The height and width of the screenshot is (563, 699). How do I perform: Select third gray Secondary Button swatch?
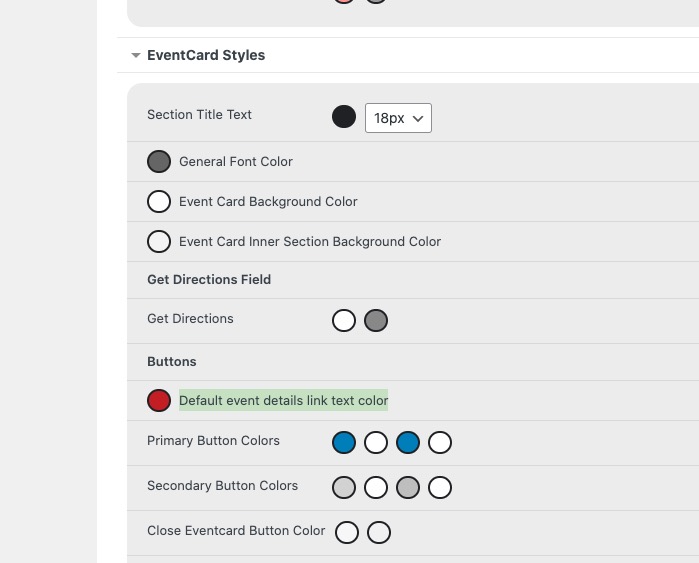(408, 487)
